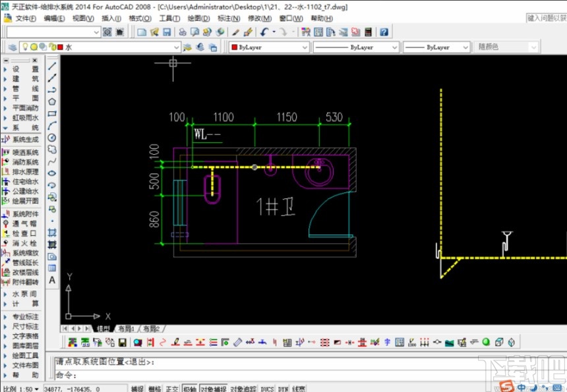Toggle 栅格 grid display
567x392 pixels.
pyautogui.click(x=155, y=389)
